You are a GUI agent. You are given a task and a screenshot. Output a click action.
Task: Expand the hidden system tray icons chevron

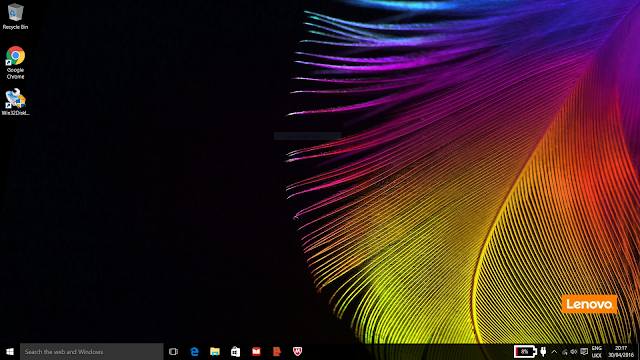click(x=554, y=351)
